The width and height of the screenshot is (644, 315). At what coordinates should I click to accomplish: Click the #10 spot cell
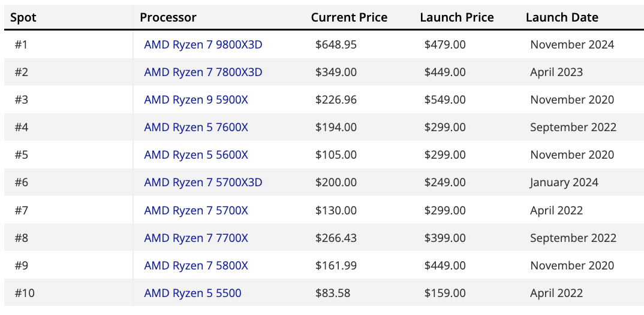coord(25,293)
